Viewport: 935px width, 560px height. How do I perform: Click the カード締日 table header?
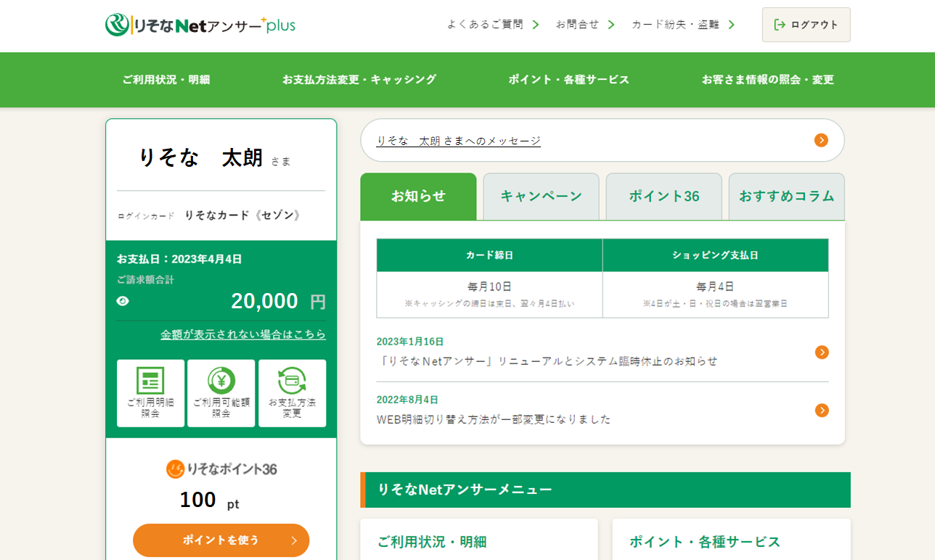[x=490, y=255]
